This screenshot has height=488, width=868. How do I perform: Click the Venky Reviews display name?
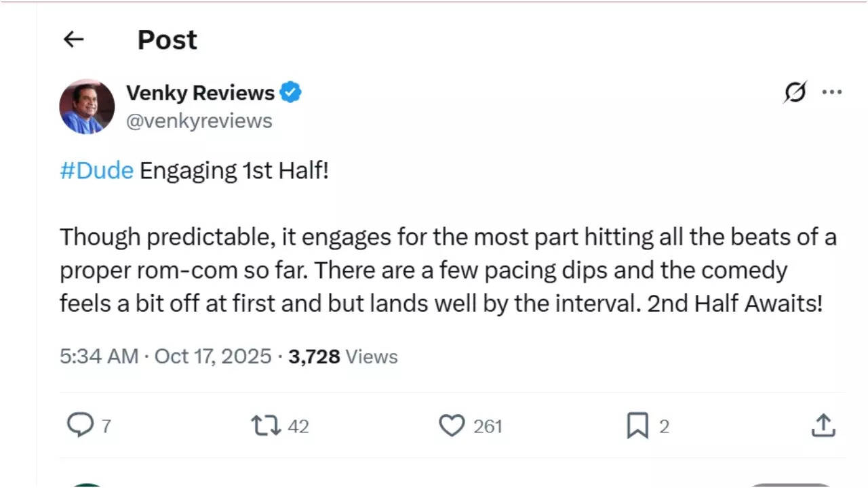pos(200,92)
